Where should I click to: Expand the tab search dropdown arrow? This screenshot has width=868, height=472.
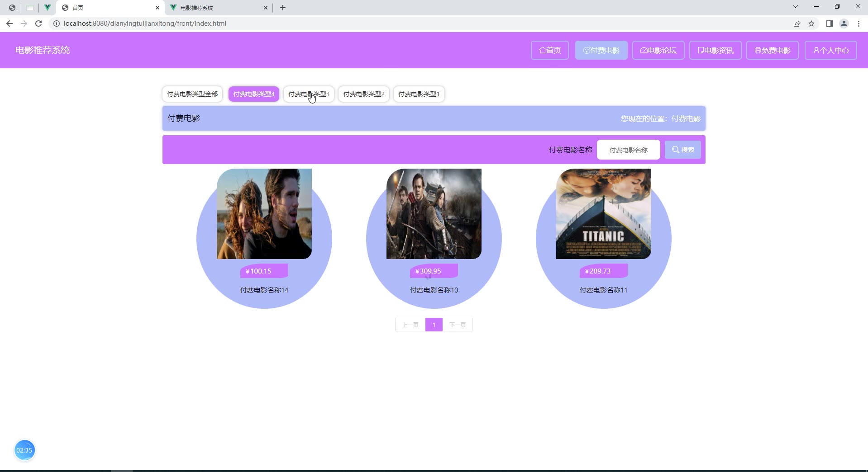[796, 7]
